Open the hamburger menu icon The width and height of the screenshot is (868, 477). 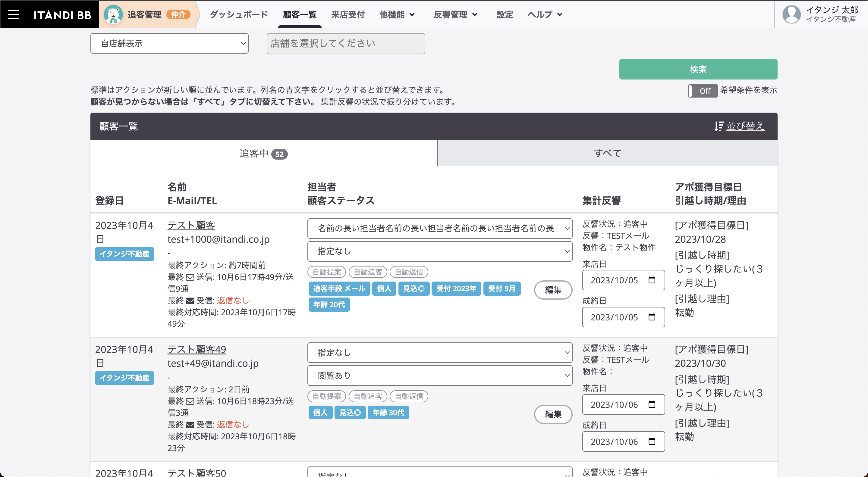pos(13,14)
